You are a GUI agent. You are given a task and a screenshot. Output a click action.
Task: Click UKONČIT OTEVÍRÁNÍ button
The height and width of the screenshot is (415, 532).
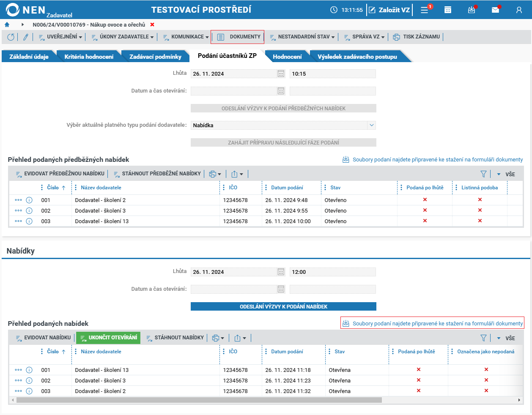(x=108, y=338)
